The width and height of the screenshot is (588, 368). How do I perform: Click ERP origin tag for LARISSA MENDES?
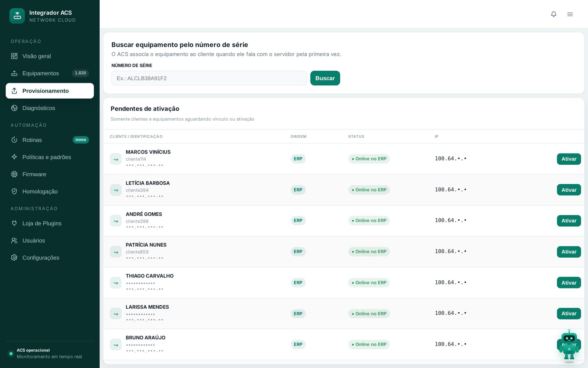298,314
